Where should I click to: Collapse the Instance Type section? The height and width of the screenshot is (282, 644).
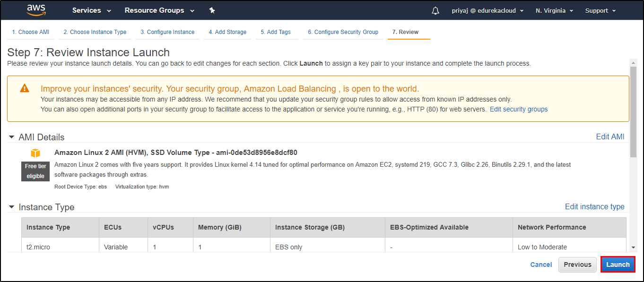point(12,207)
